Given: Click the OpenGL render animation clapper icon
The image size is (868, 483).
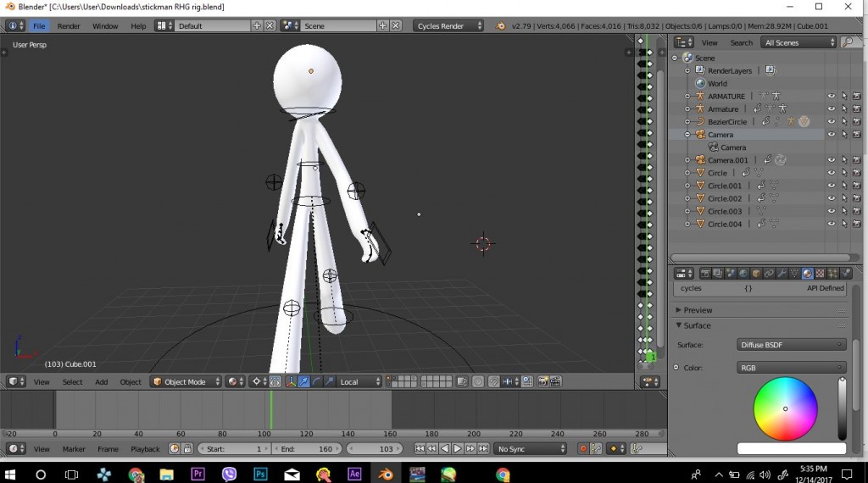Looking at the screenshot, I should click(555, 382).
